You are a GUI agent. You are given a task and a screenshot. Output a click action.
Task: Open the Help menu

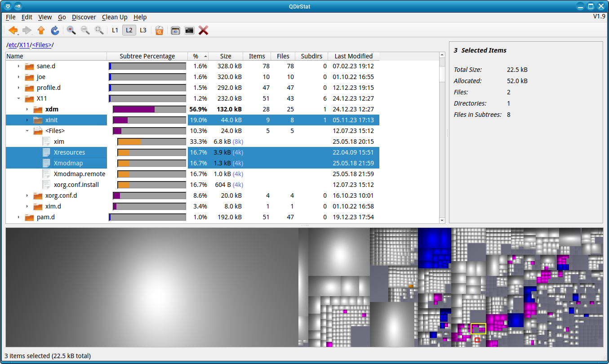140,17
